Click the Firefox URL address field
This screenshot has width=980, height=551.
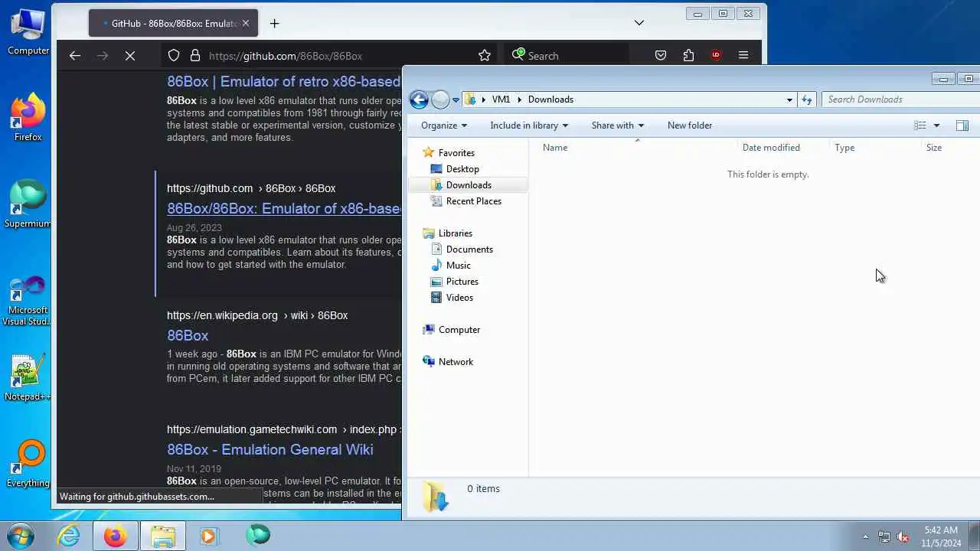[x=329, y=55]
